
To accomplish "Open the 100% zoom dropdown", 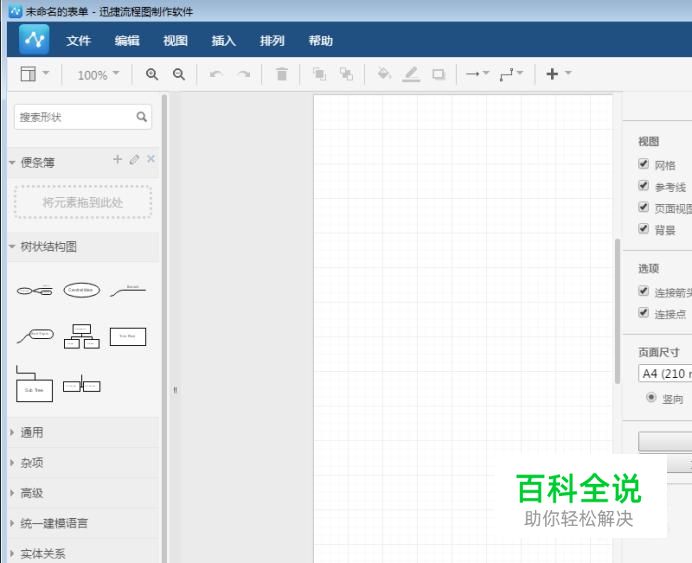I will [x=98, y=75].
